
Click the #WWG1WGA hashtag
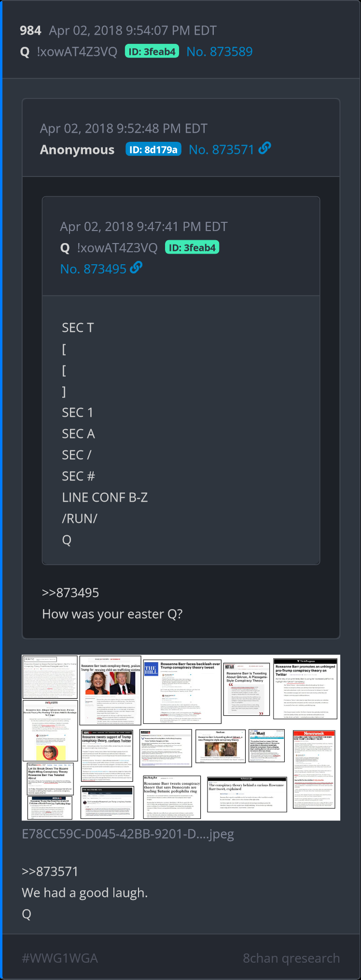pyautogui.click(x=60, y=958)
